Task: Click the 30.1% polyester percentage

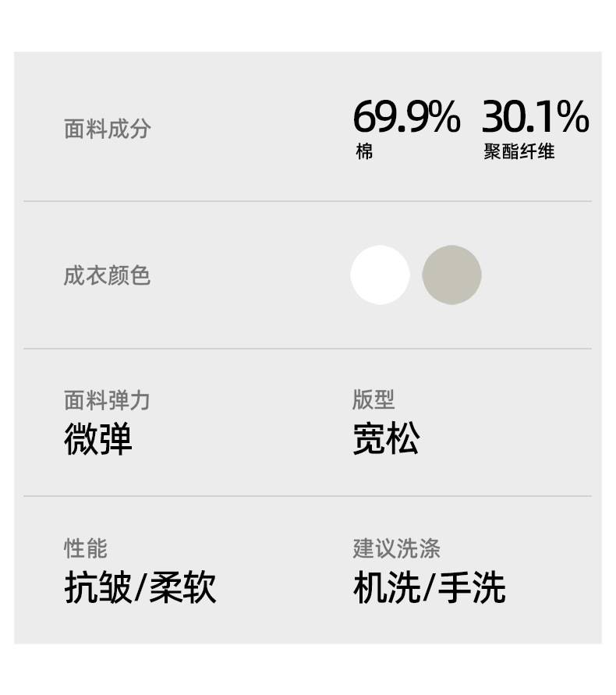Action: click(535, 117)
